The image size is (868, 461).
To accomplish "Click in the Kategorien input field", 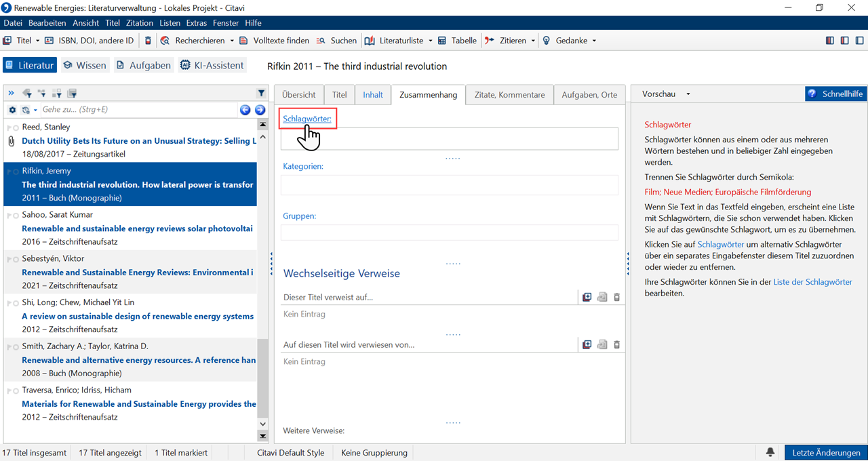I will 449,185.
